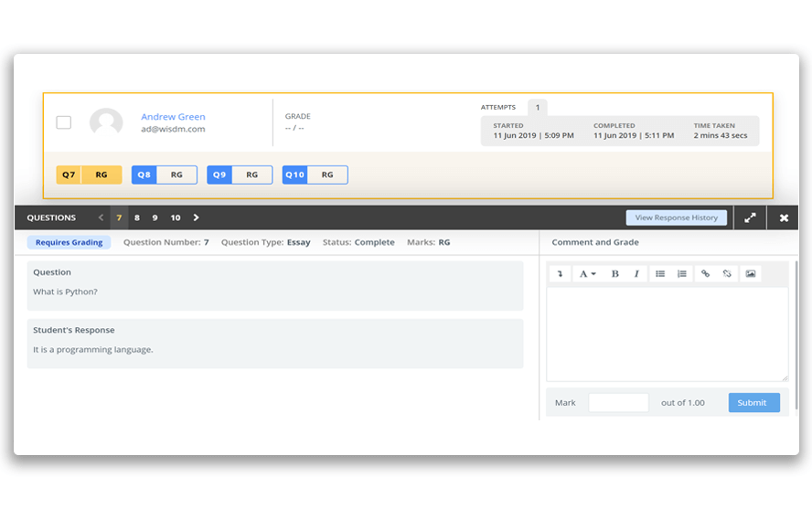This screenshot has height=509, width=812.
Task: Click the insert link icon
Action: click(705, 274)
